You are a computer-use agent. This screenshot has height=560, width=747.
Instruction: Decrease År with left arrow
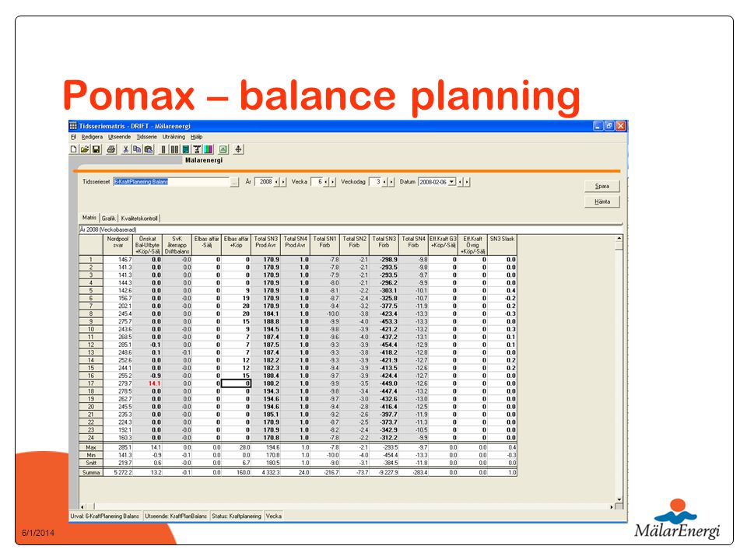[x=277, y=182]
